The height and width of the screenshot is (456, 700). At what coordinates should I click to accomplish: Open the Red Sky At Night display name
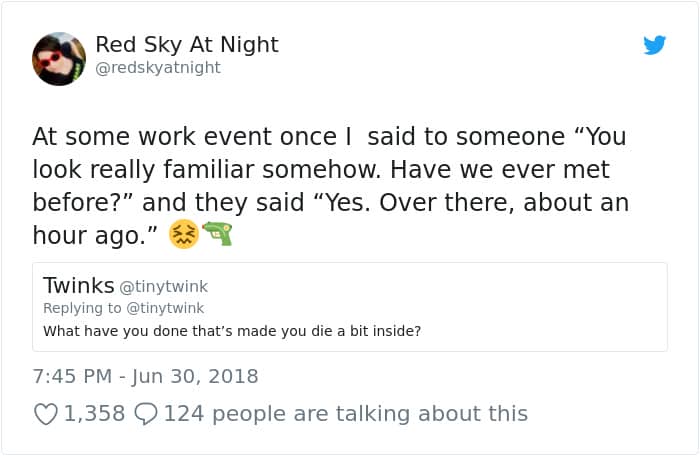(186, 45)
